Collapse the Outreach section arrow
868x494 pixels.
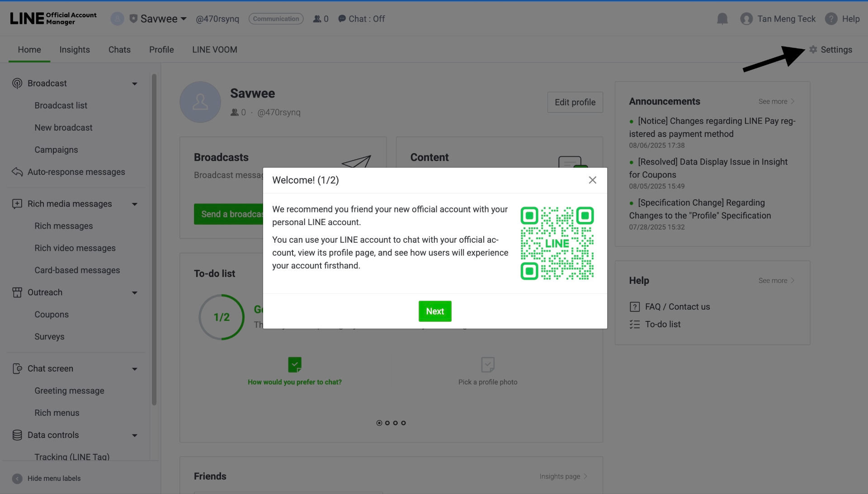135,293
